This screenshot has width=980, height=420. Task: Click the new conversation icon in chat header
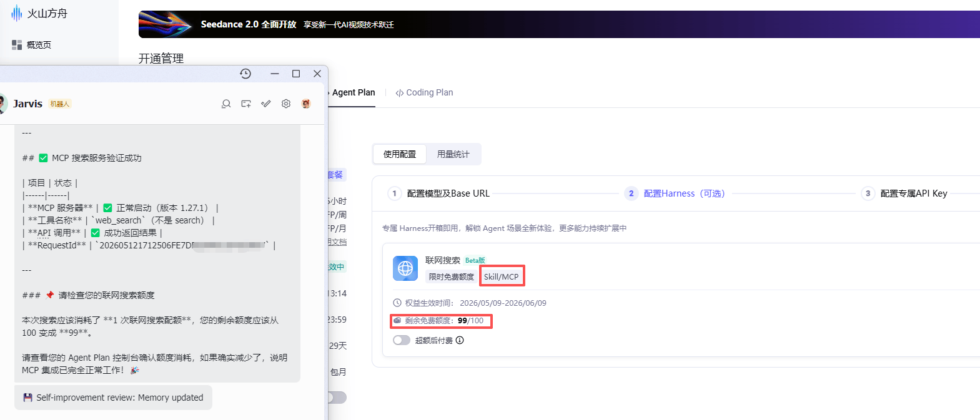pyautogui.click(x=246, y=104)
